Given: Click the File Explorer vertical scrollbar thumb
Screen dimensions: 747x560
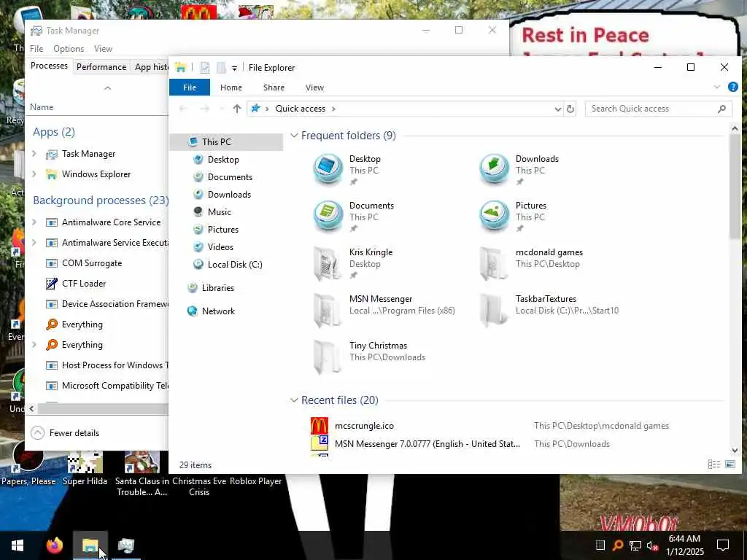Looking at the screenshot, I should click(x=735, y=186).
